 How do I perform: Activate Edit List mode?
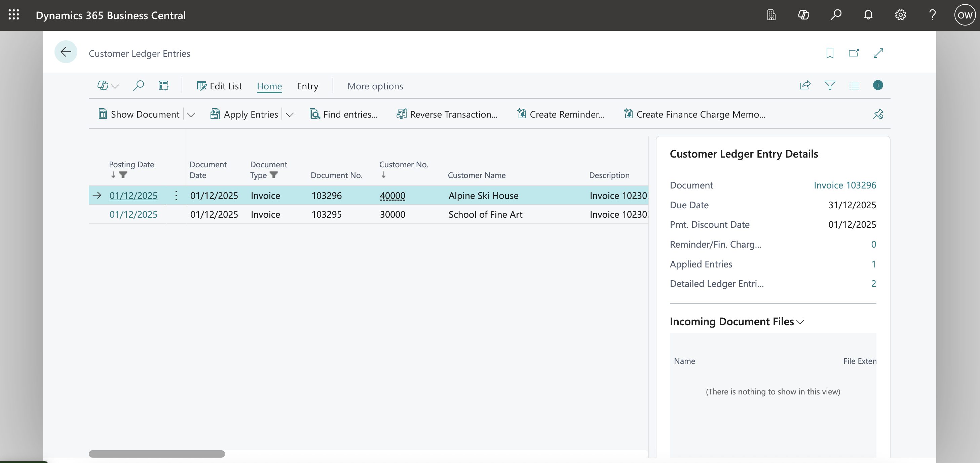(x=219, y=86)
